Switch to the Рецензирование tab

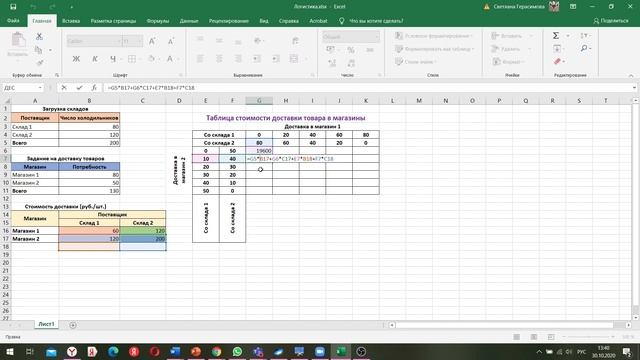[x=229, y=21]
